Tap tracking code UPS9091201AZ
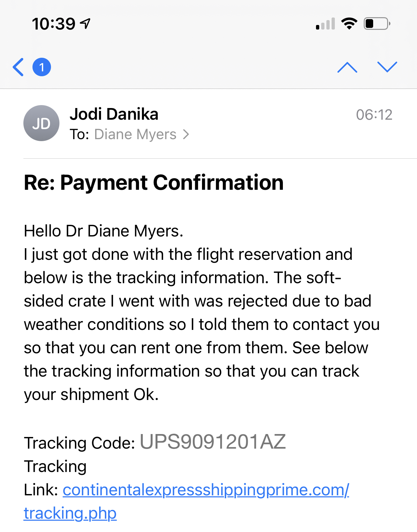 213,442
